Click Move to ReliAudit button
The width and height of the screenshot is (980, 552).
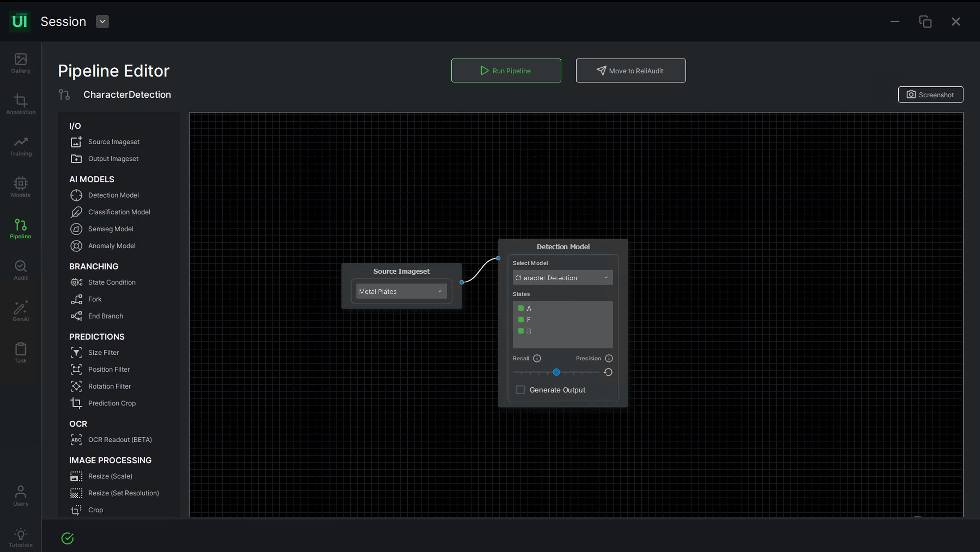click(x=630, y=71)
